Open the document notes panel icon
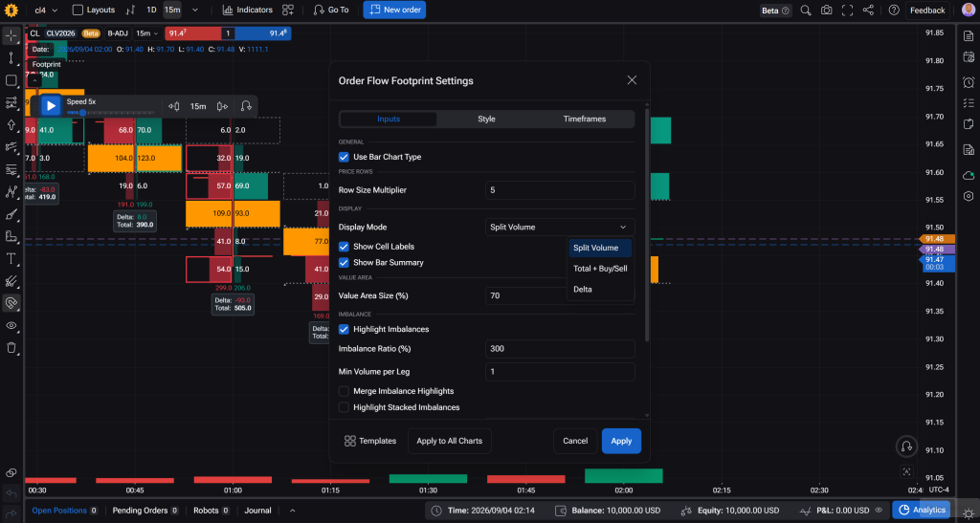Viewport: 980px width, 523px height. coord(969,36)
